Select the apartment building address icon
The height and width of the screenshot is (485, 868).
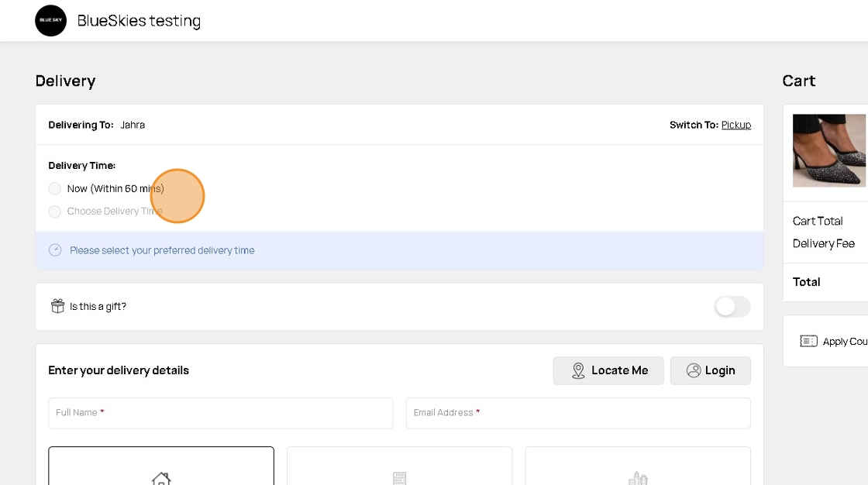point(399,478)
